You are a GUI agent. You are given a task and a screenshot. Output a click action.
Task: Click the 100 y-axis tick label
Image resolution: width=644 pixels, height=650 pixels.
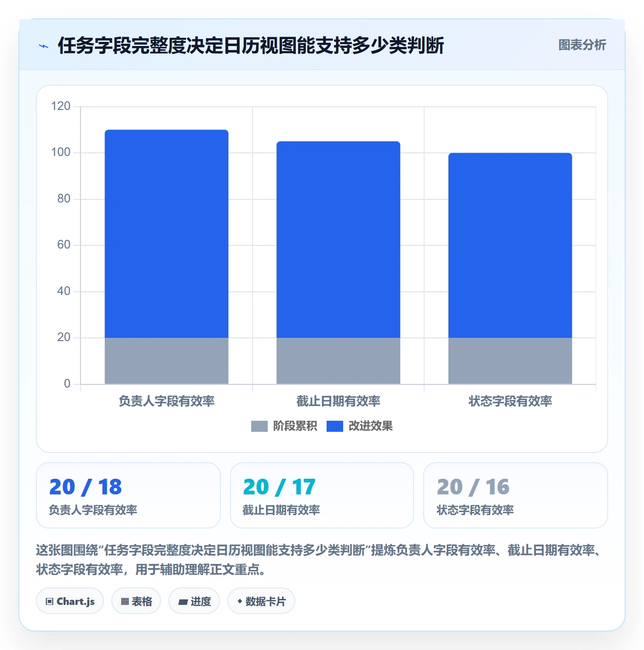[61, 152]
